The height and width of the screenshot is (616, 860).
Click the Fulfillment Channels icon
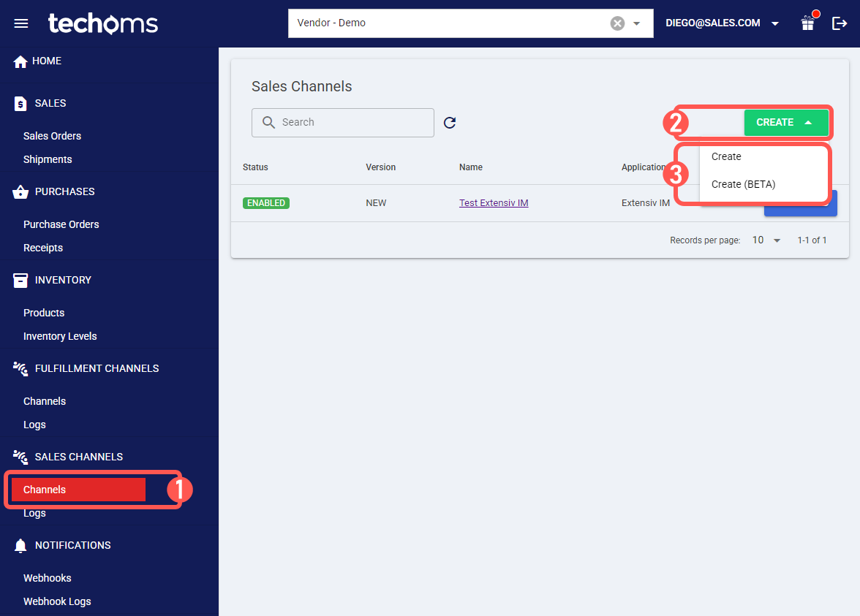point(20,369)
